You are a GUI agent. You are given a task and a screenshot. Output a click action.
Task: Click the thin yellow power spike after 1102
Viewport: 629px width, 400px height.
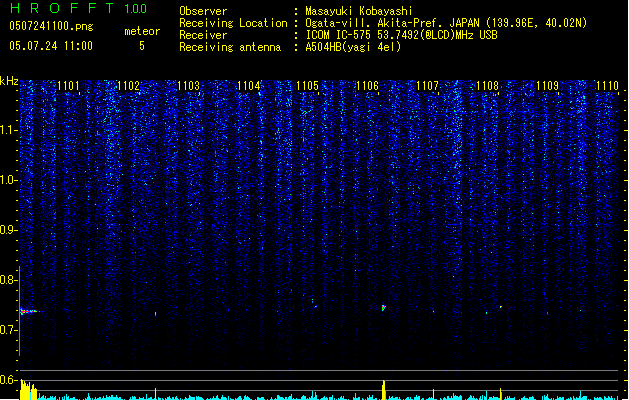156,394
